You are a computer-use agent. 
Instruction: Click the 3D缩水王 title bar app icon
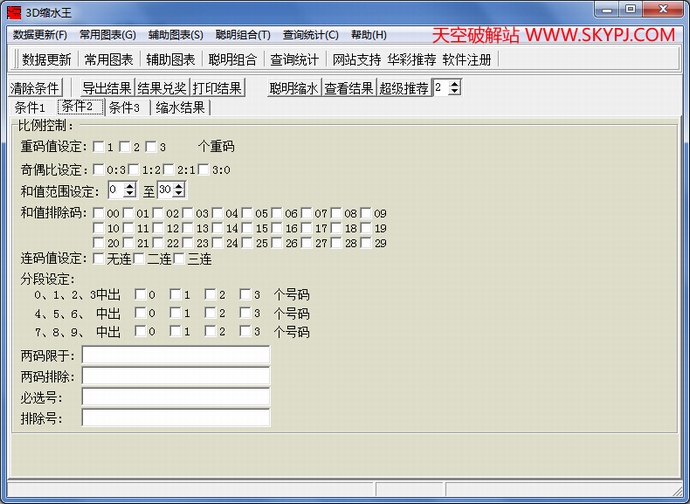point(14,10)
